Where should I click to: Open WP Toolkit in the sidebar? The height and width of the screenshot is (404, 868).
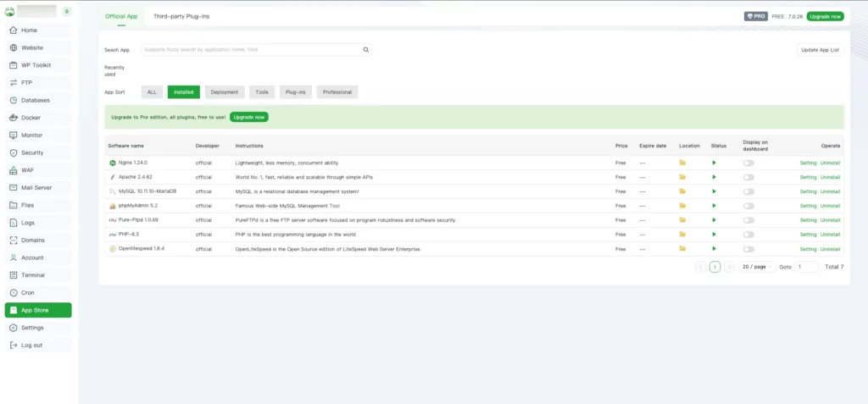pos(38,65)
